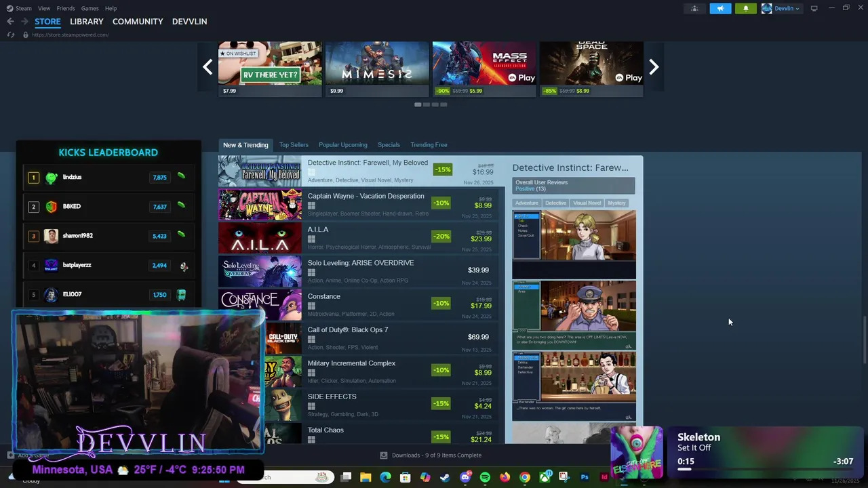The image size is (868, 488).
Task: Switch to the Popular Upcoming tab
Action: (x=343, y=145)
